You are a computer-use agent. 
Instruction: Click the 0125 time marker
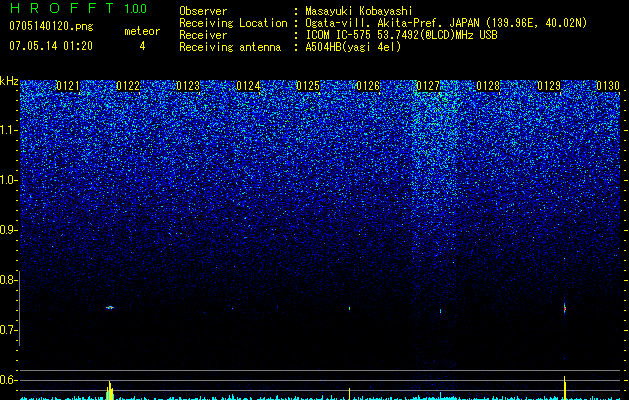point(308,86)
